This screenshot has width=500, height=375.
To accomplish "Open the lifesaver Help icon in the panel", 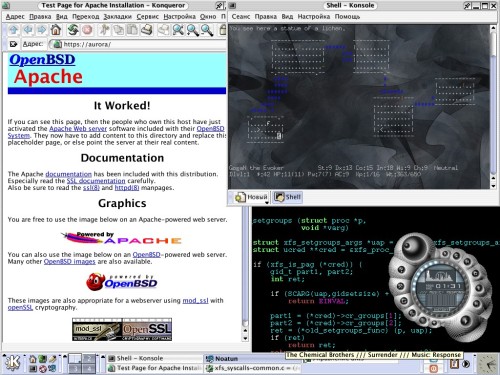I will click(42, 369).
